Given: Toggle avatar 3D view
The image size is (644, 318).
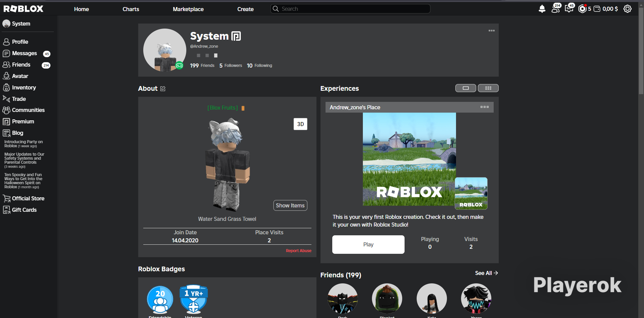Looking at the screenshot, I should point(300,124).
